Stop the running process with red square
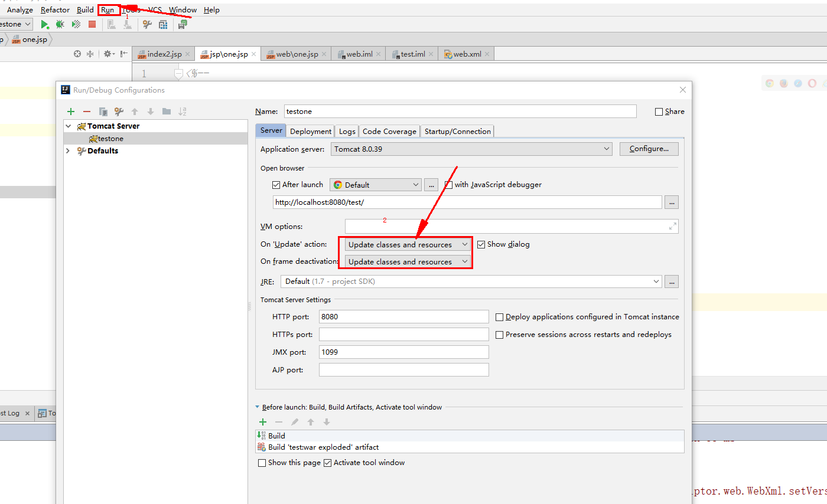 pos(92,24)
